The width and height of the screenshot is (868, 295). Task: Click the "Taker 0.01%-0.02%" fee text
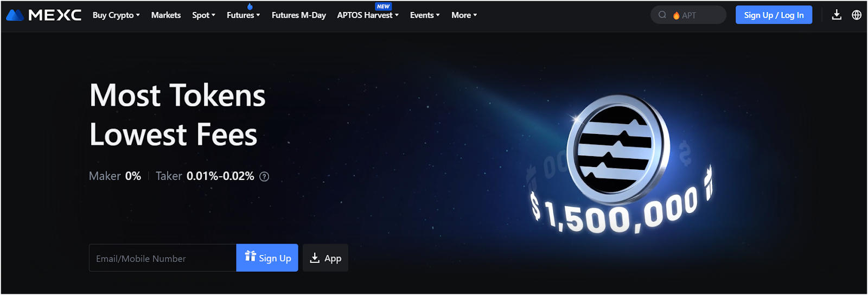(x=205, y=176)
